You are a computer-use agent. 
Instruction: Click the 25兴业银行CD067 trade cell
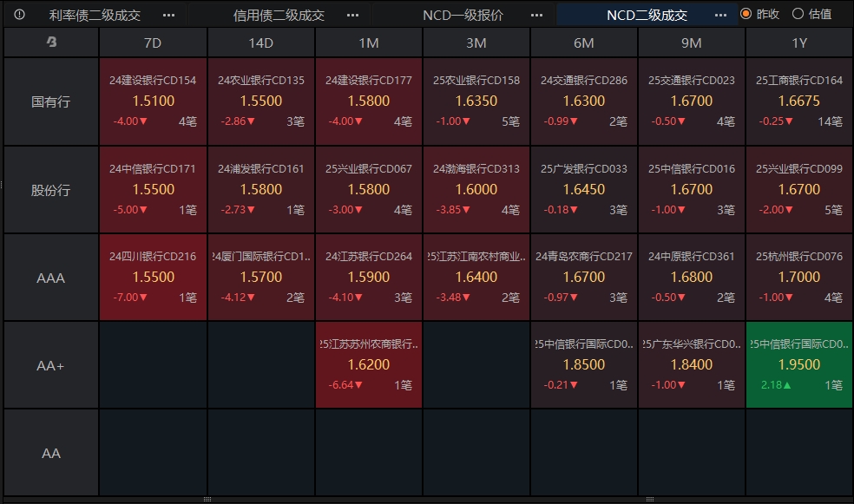tap(369, 190)
